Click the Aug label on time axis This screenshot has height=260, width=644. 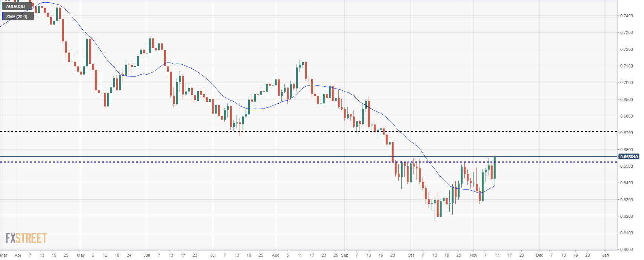(x=276, y=255)
